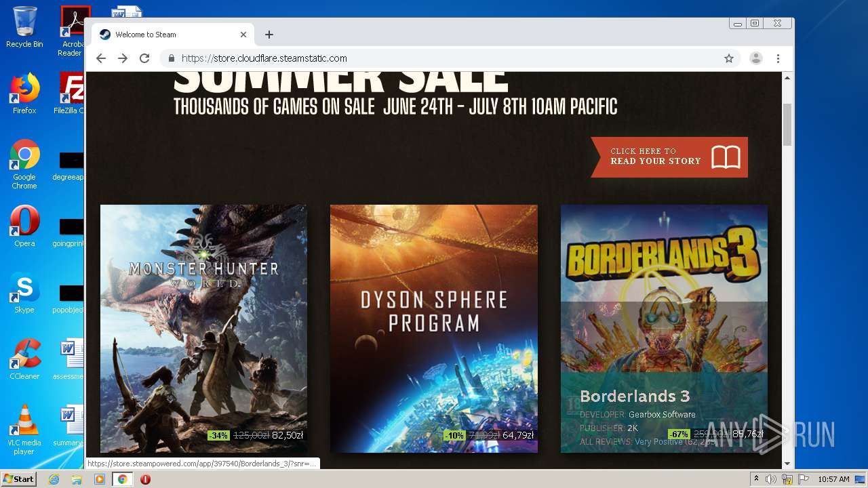
Task: Click the 82,50zł price
Action: click(x=288, y=435)
